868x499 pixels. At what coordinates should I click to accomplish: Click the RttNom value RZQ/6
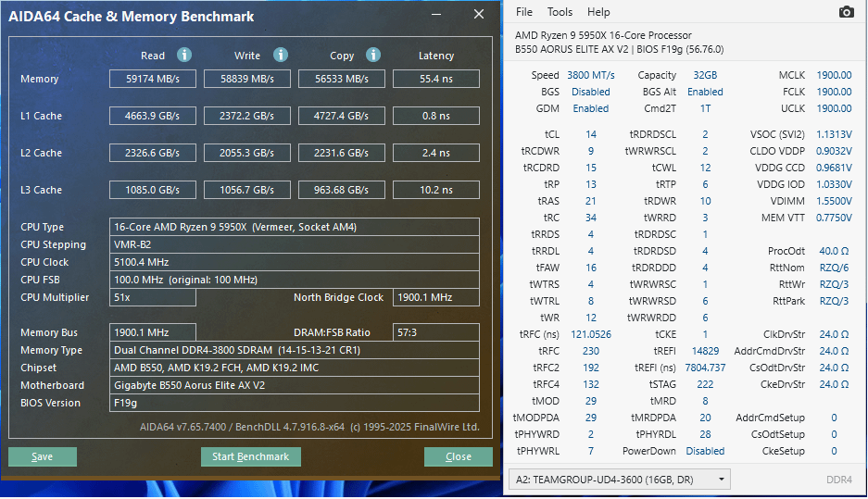(x=834, y=268)
